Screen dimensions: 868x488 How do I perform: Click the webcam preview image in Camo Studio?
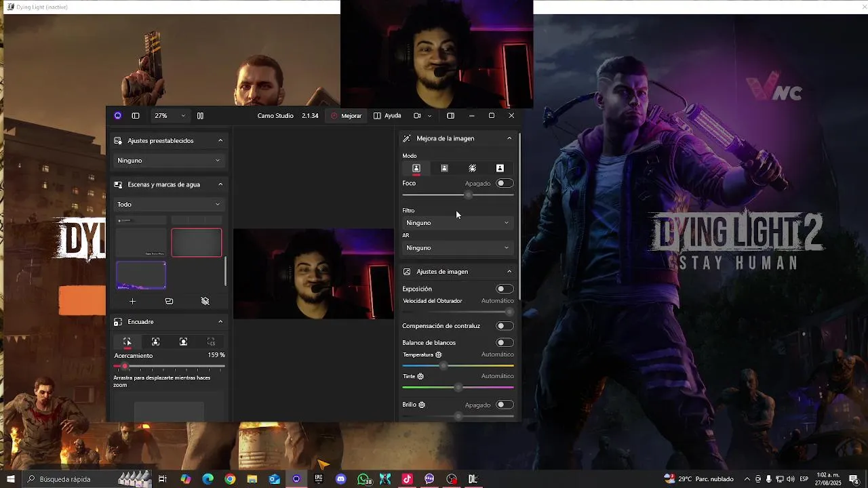313,274
